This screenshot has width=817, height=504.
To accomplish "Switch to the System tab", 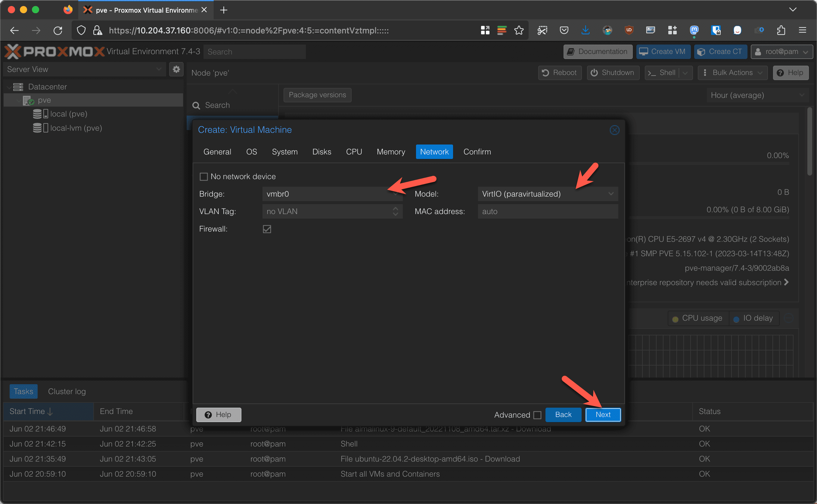I will [x=284, y=152].
